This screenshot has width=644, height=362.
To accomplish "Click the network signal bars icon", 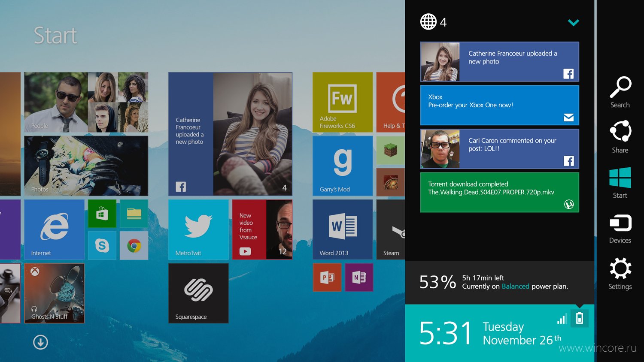I will coord(562,318).
